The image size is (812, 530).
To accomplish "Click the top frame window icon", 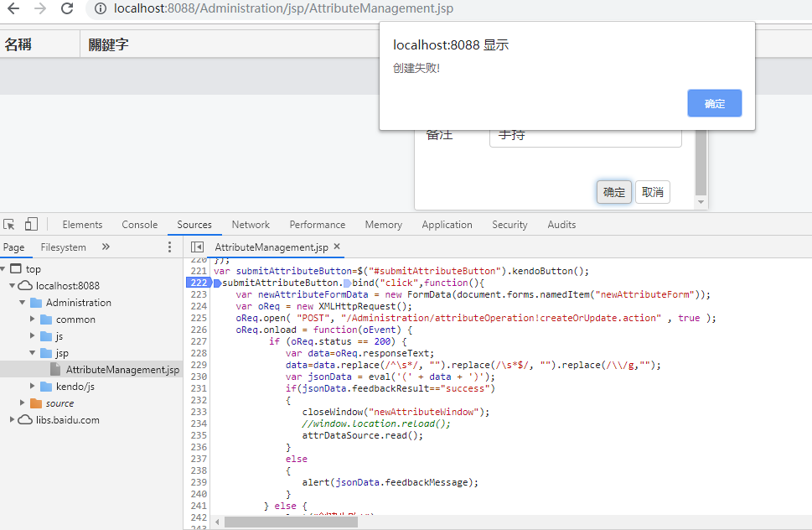I will (x=16, y=268).
